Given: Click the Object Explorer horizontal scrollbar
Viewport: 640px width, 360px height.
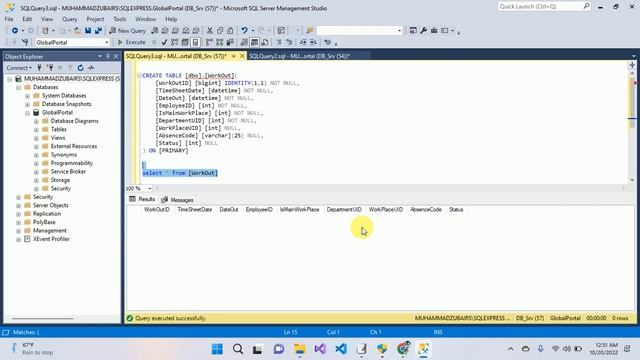Looking at the screenshot, I should [x=42, y=318].
